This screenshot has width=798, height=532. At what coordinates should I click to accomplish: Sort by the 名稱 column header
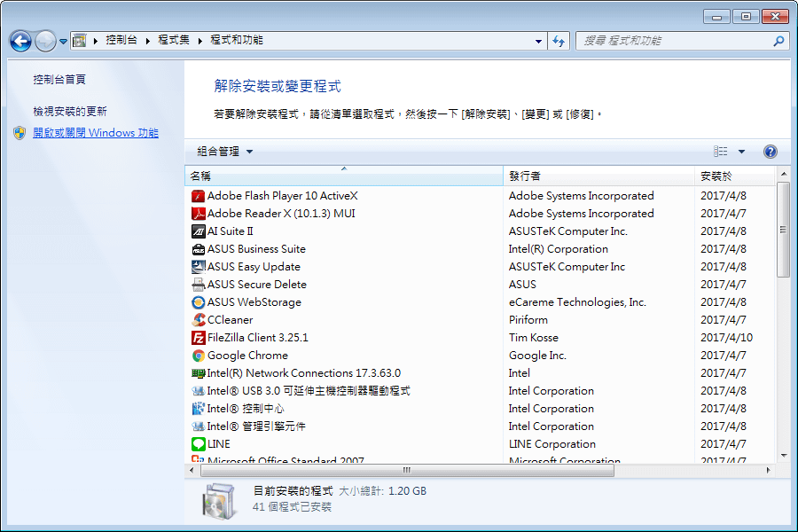(x=343, y=176)
